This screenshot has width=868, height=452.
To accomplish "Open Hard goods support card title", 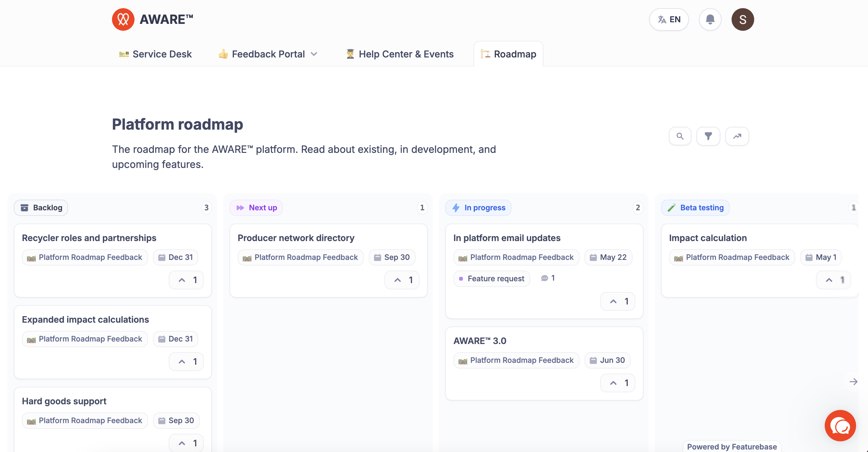I will [x=64, y=401].
